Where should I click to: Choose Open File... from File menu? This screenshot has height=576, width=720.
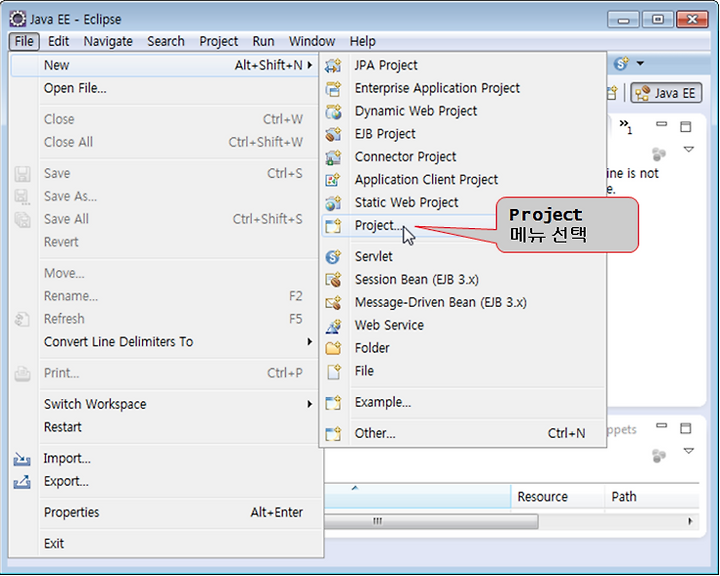coord(165,88)
